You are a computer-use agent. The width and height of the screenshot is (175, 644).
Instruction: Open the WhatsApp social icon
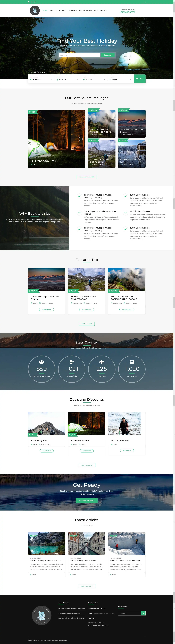pyautogui.click(x=35, y=2)
